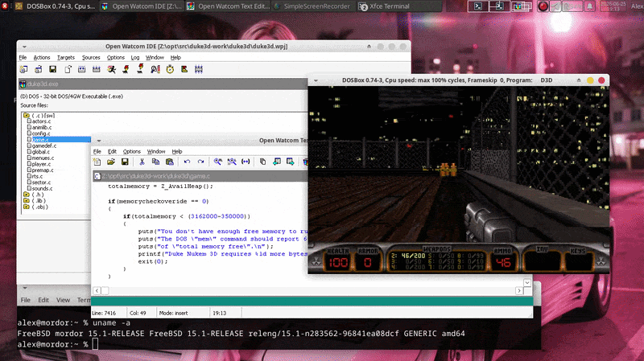Click the Match Brackets icon in Text Editor
The width and height of the screenshot is (644, 361).
click(246, 162)
